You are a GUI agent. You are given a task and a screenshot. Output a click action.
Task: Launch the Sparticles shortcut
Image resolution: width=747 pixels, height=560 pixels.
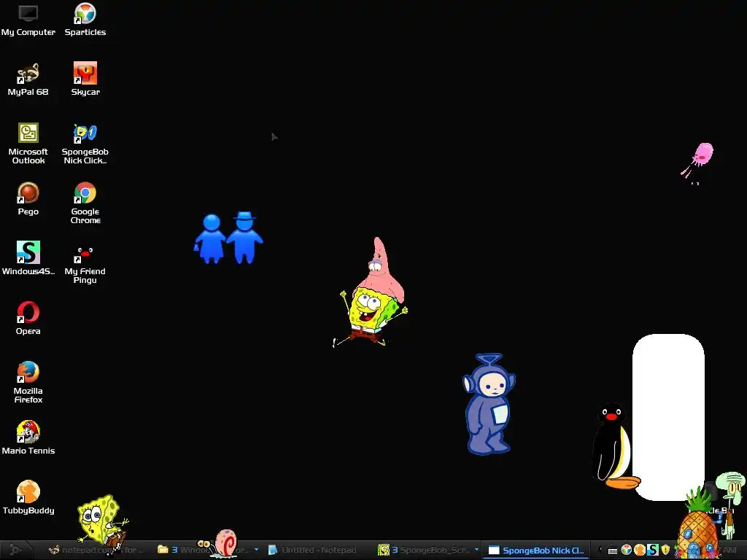(85, 20)
